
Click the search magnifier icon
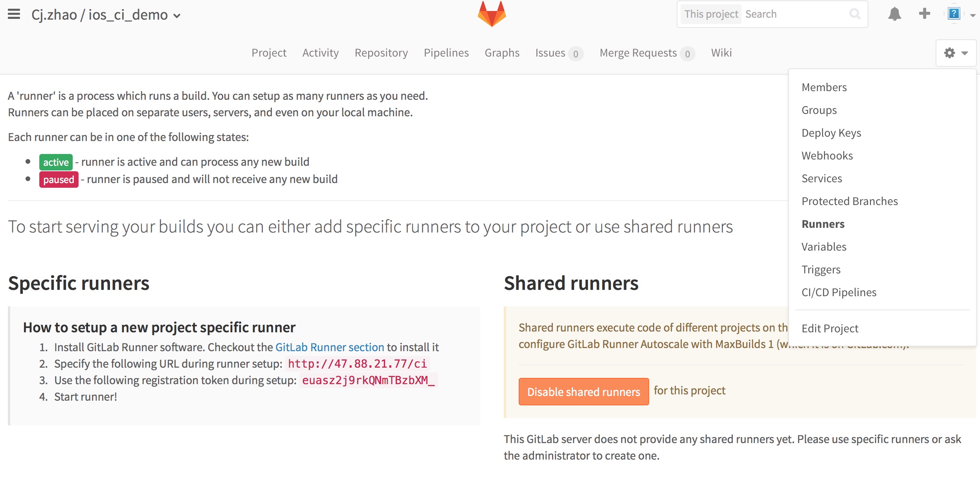tap(855, 13)
